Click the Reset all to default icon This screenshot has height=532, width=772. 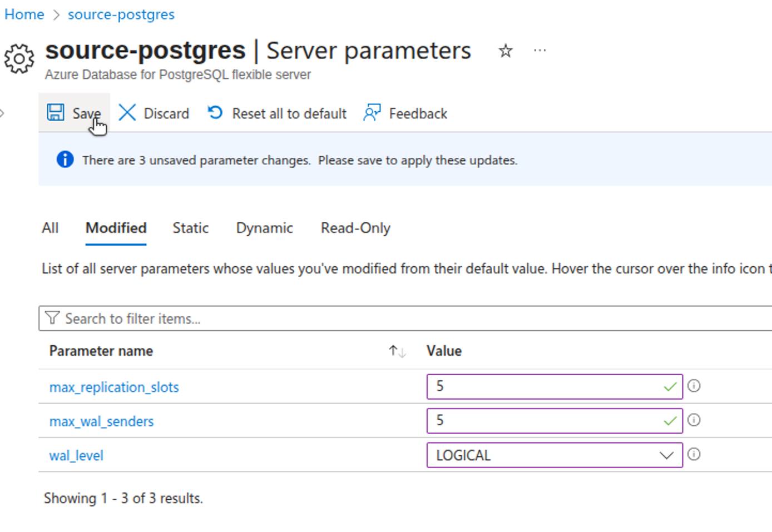[x=214, y=113]
